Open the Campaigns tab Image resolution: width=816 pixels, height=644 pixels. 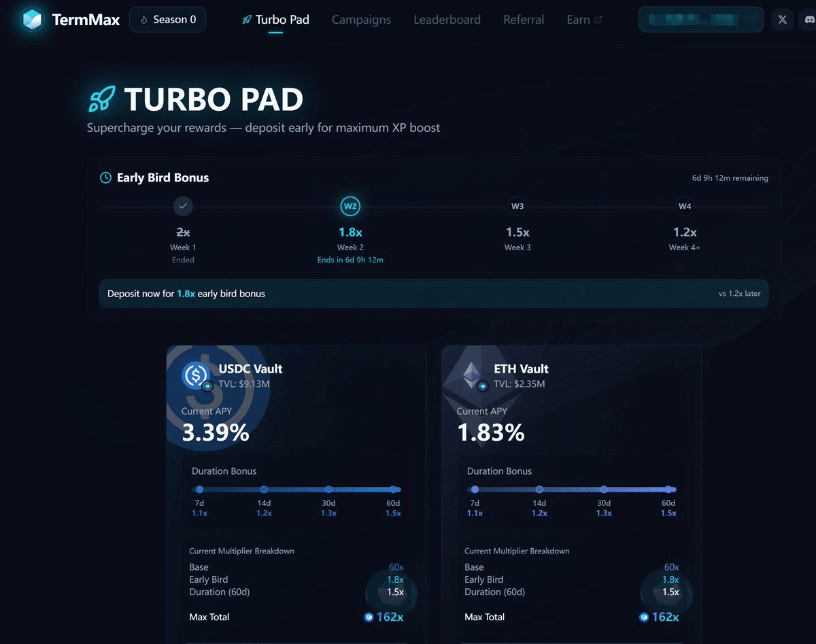[x=361, y=20]
